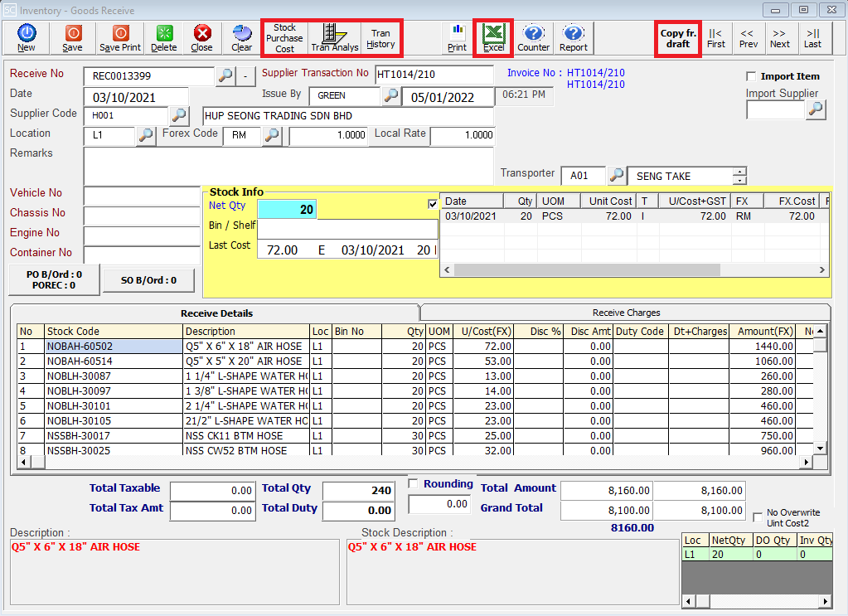
Task: Export to Excel
Action: pyautogui.click(x=493, y=38)
